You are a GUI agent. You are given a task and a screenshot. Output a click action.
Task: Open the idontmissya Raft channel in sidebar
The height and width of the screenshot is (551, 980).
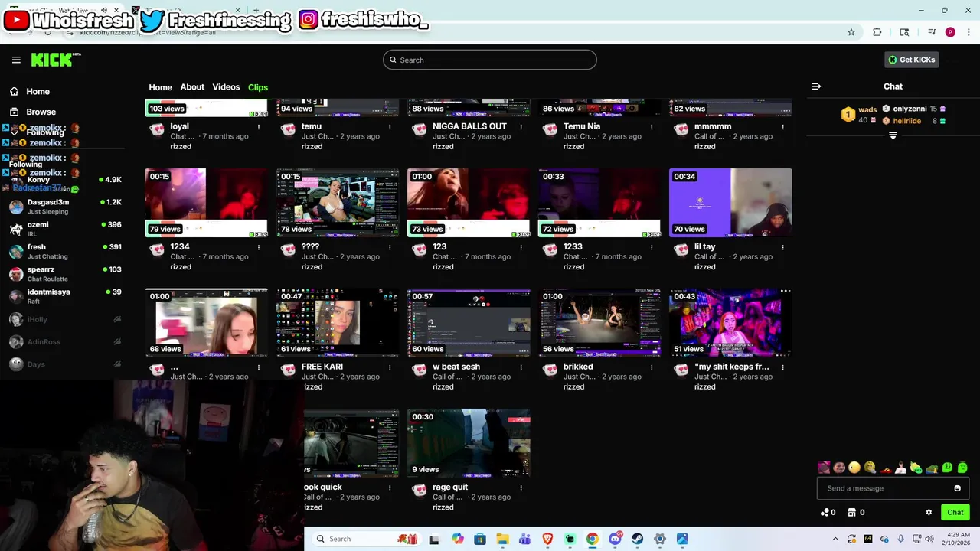tap(65, 296)
